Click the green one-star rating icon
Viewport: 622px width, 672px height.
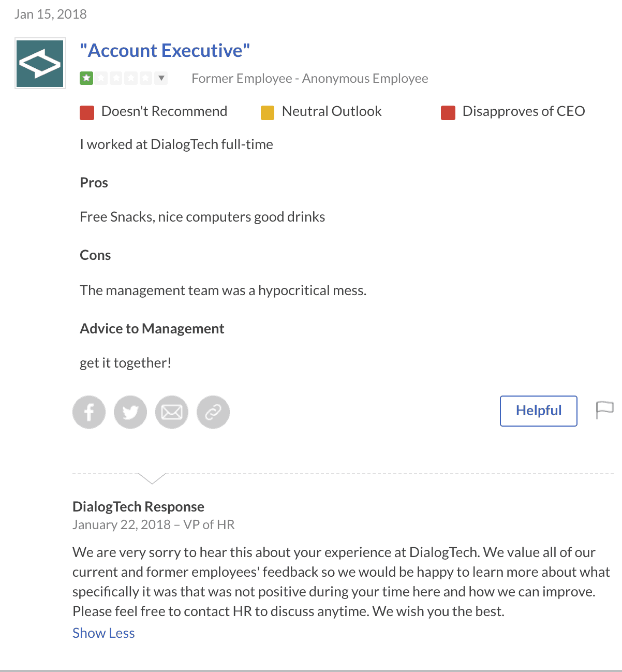86,78
